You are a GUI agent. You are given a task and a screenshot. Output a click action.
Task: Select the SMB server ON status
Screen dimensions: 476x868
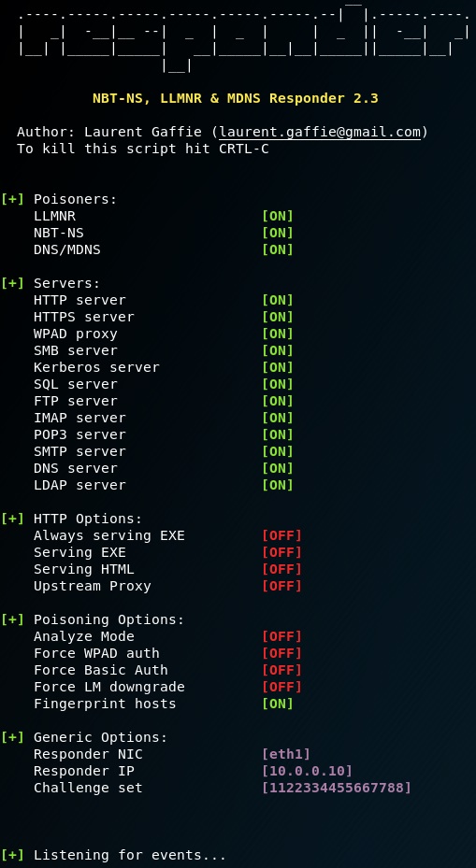278,350
